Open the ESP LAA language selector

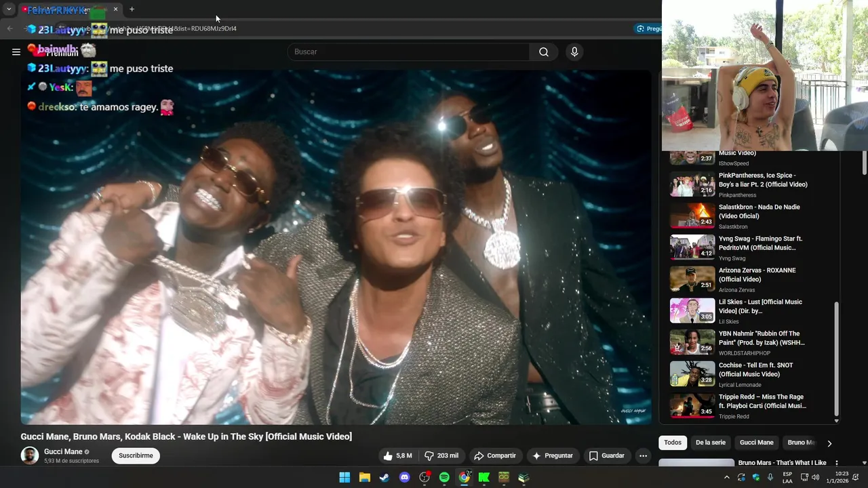[x=787, y=477]
